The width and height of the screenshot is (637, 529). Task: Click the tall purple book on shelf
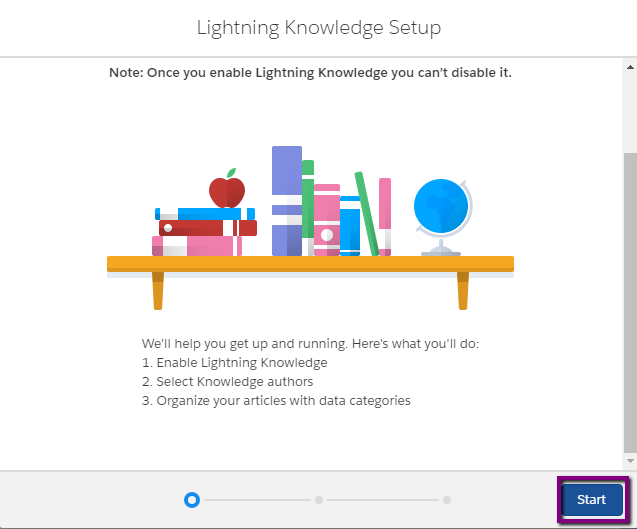(287, 201)
